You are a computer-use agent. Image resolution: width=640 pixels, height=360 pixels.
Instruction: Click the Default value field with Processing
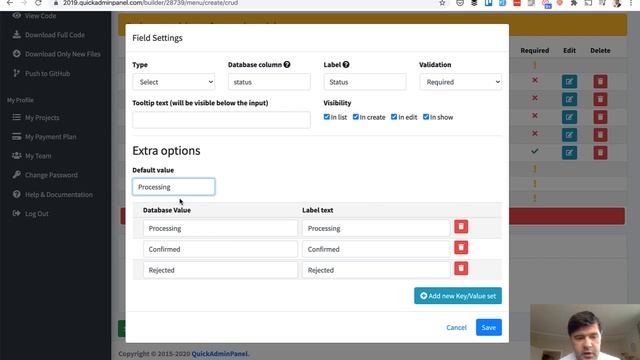tap(173, 187)
